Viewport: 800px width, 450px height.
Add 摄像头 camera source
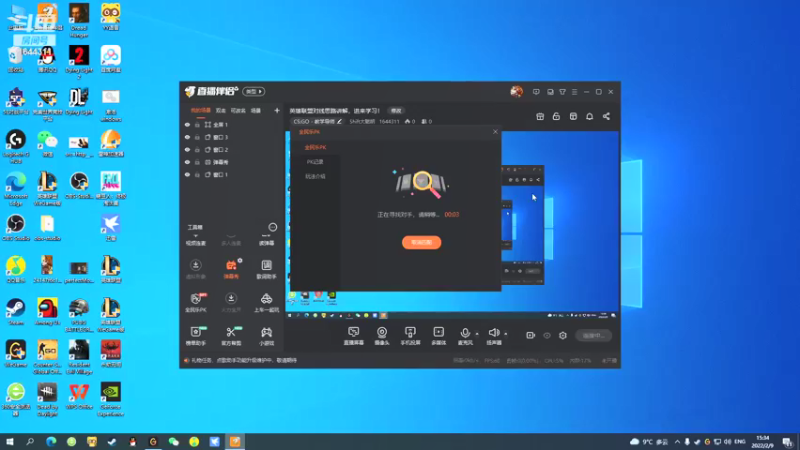coord(382,336)
